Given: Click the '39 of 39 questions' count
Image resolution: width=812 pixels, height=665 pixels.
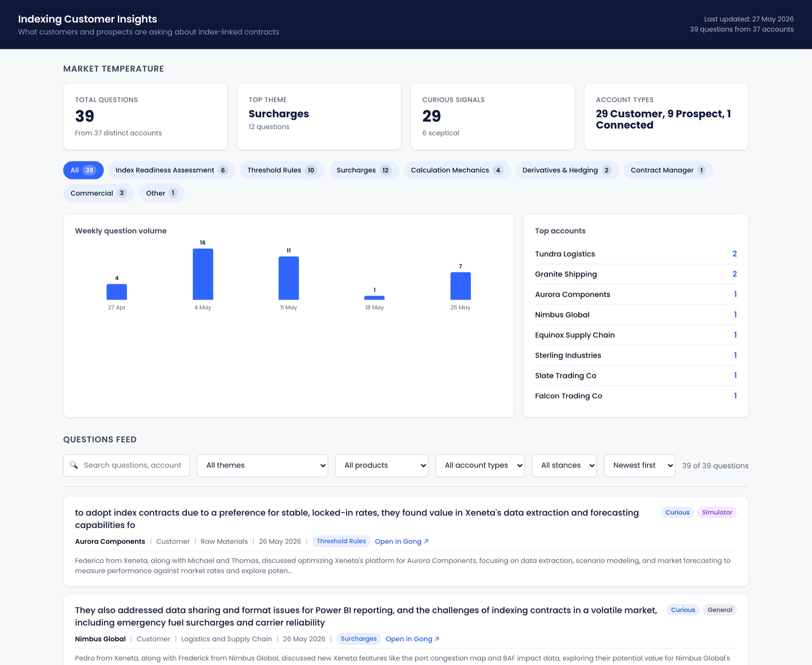Looking at the screenshot, I should [715, 466].
